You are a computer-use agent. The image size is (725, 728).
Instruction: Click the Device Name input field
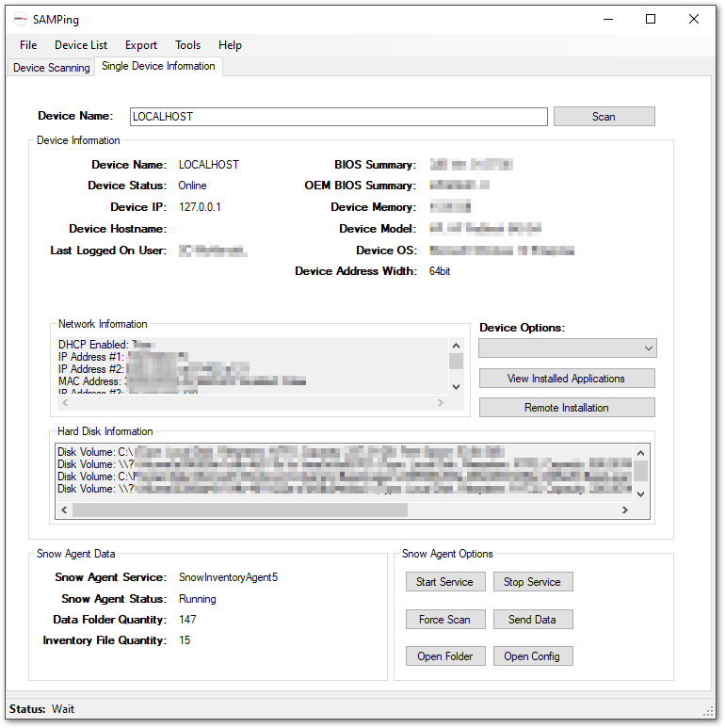[337, 117]
